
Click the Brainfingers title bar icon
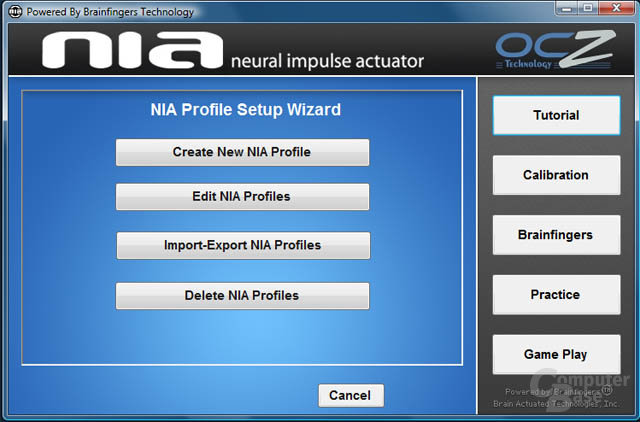click(x=15, y=11)
